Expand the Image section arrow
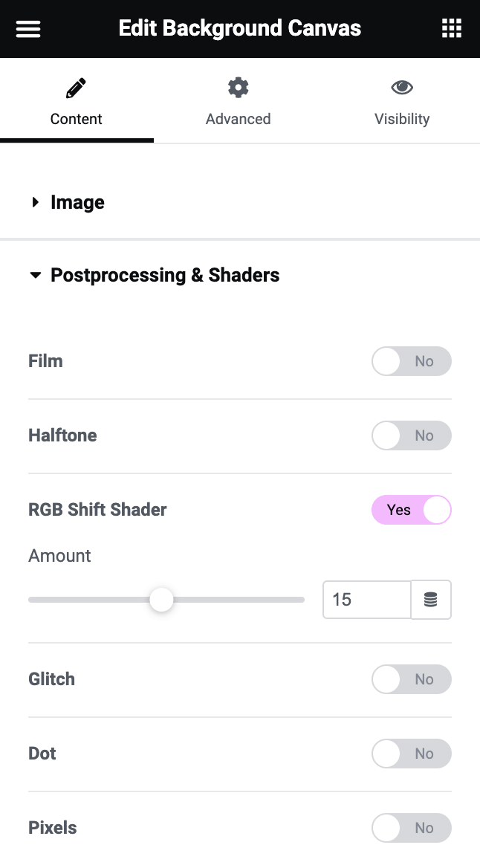 point(35,202)
